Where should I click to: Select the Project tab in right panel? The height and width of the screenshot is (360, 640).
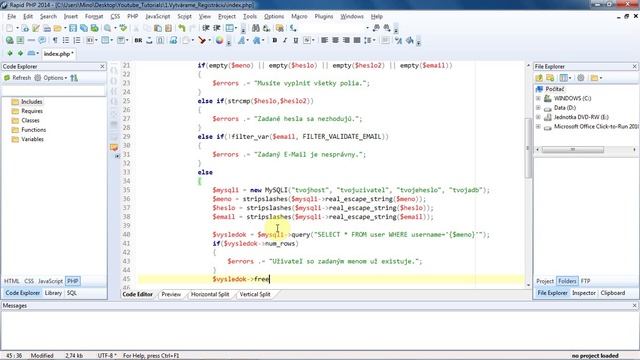coord(544,281)
